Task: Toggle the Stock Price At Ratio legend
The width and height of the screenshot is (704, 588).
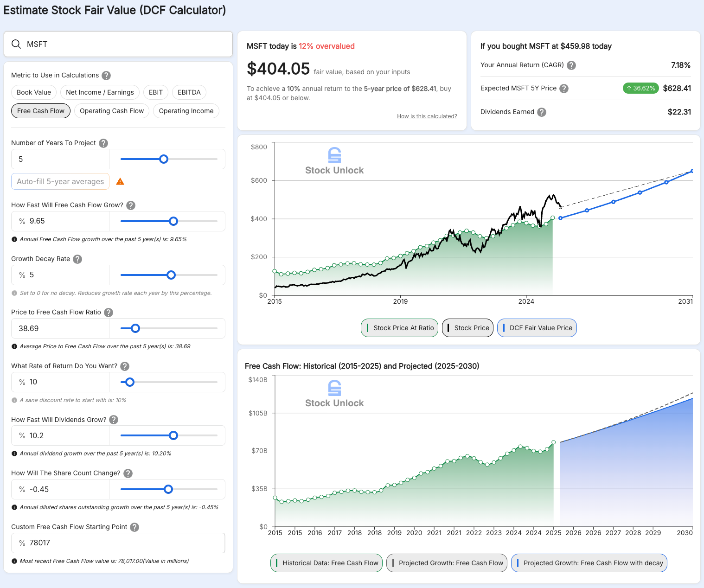Action: point(399,328)
